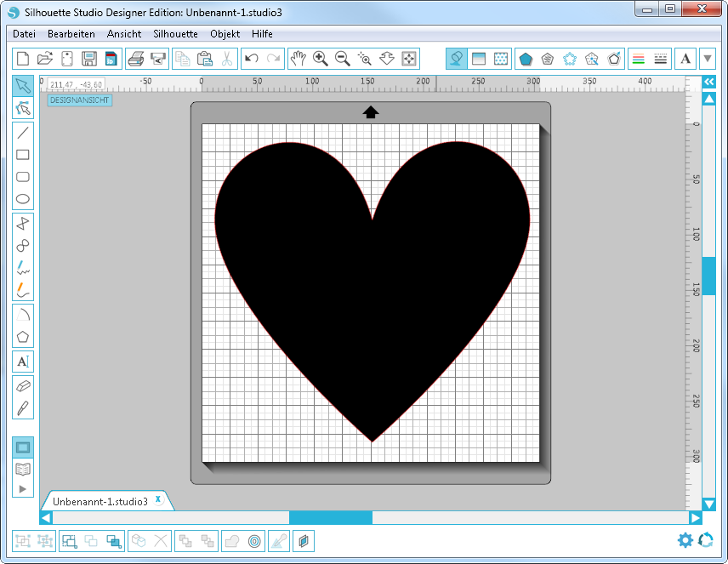The image size is (728, 564).
Task: Select the Knife cutting tool
Action: pos(23,407)
